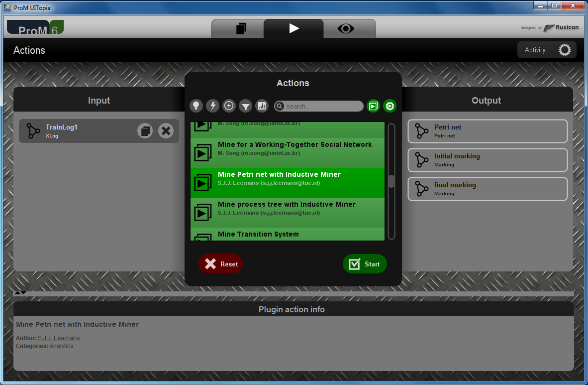Screen dimensions: 588x385
Task: Select the Petri net output item
Action: tap(488, 131)
